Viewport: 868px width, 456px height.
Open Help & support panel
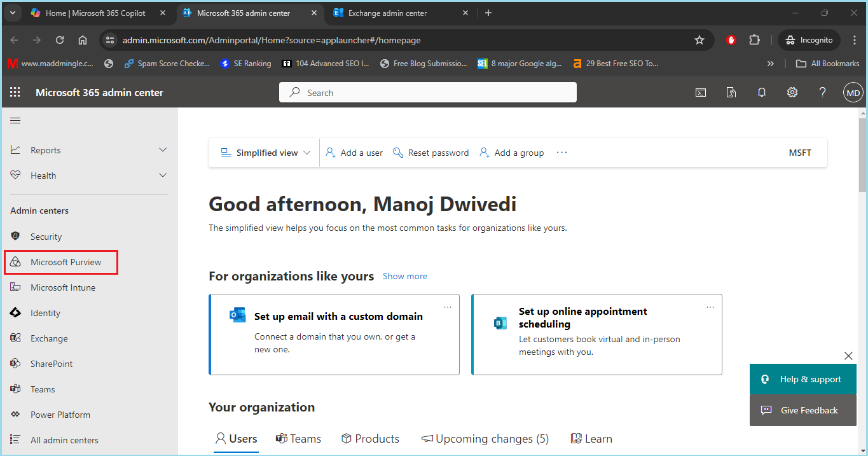coord(803,379)
